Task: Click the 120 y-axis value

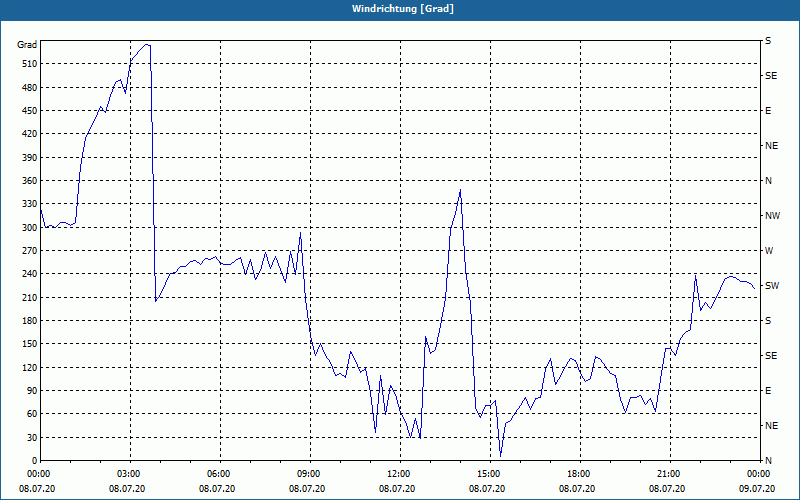Action: (30, 367)
